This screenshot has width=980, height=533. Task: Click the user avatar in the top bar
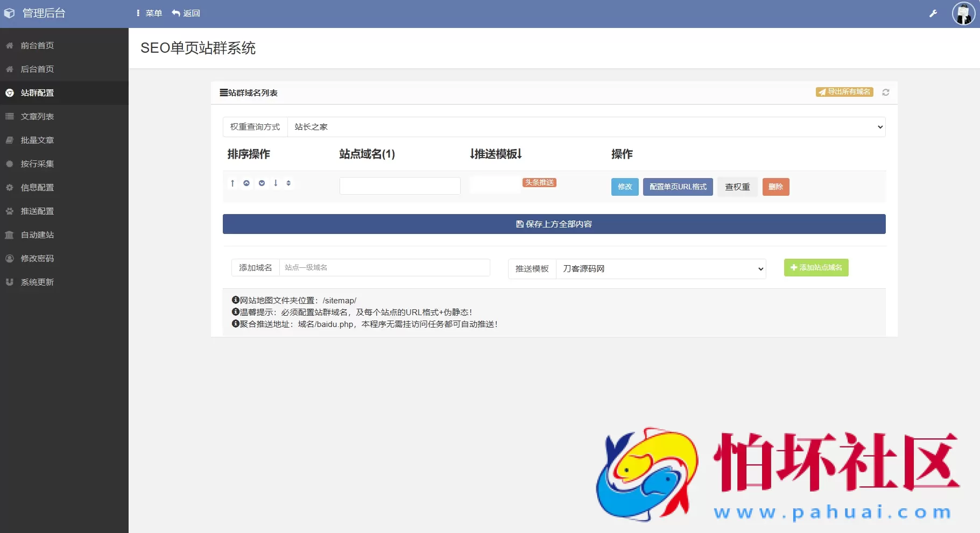coord(963,13)
